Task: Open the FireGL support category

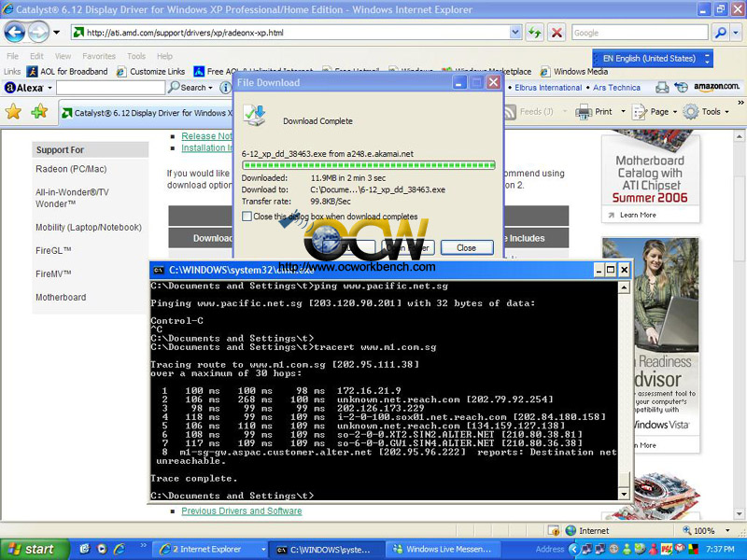Action: click(53, 250)
